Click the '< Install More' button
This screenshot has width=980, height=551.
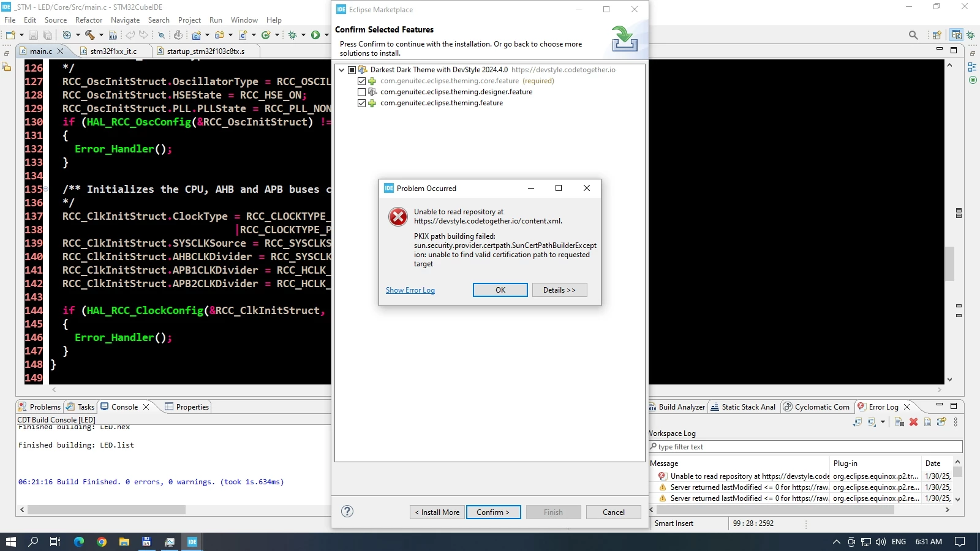coord(437,512)
